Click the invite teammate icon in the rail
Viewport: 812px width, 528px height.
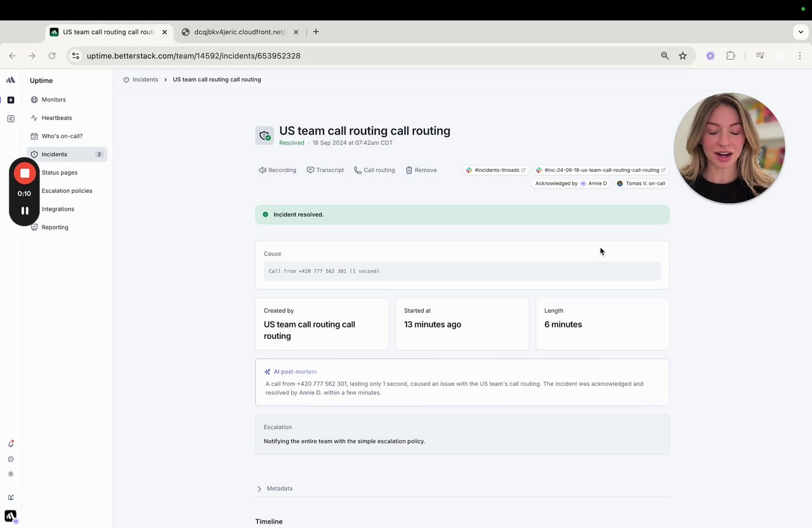[11, 498]
